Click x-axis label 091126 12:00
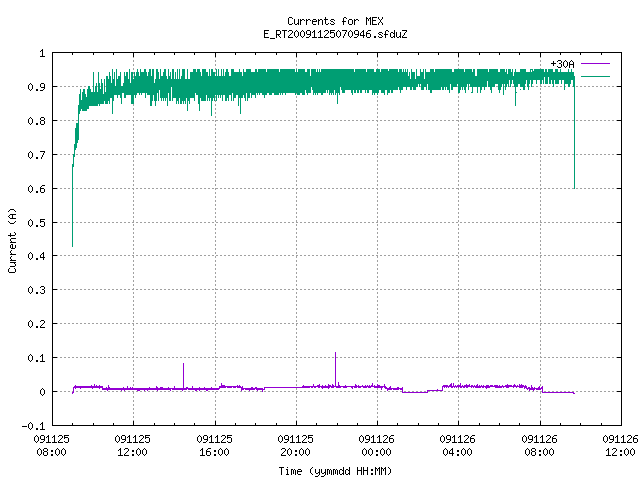This screenshot has width=640, height=480. pyautogui.click(x=620, y=446)
